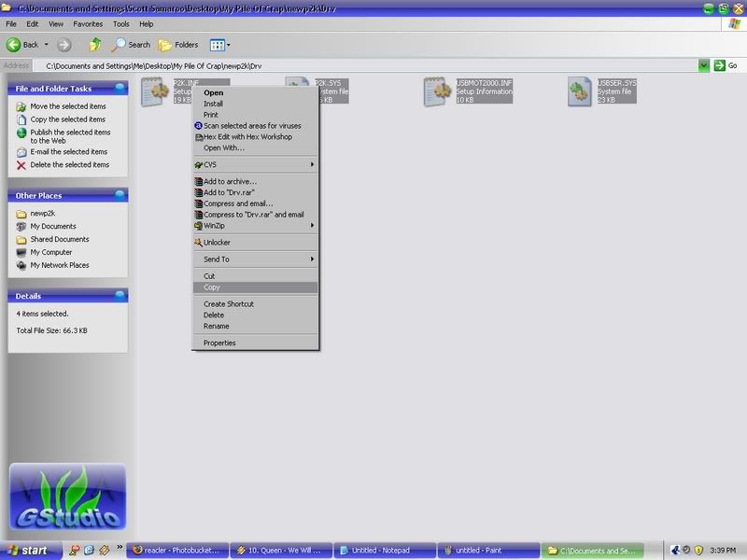Image resolution: width=747 pixels, height=560 pixels.
Task: Choose Install in the context menu
Action: [255, 104]
